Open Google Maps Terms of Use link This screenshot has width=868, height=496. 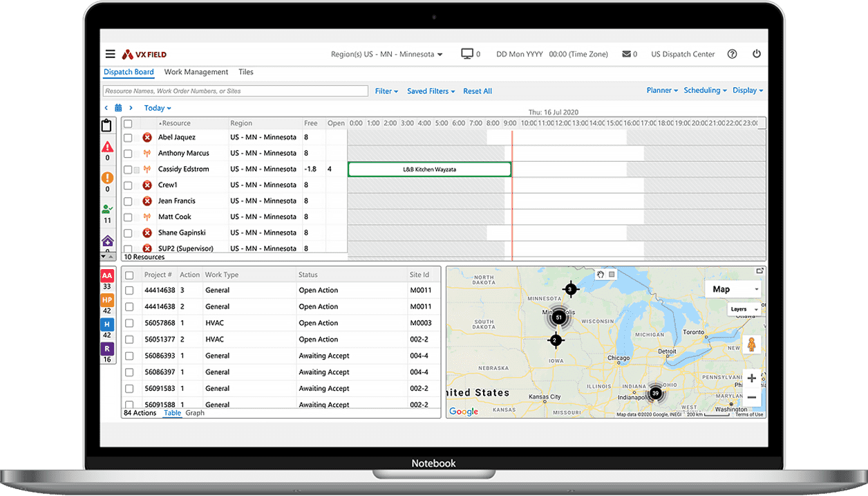749,414
